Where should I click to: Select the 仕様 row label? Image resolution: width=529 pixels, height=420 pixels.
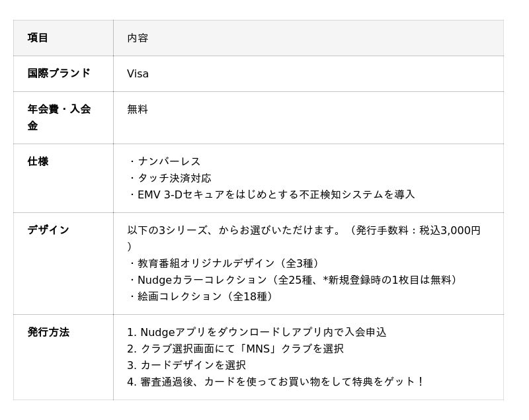[x=38, y=161]
